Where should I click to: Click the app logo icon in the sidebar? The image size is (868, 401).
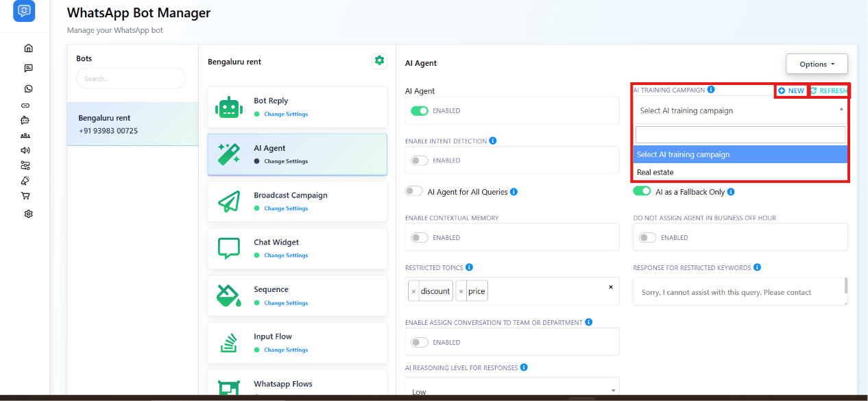pyautogui.click(x=24, y=11)
